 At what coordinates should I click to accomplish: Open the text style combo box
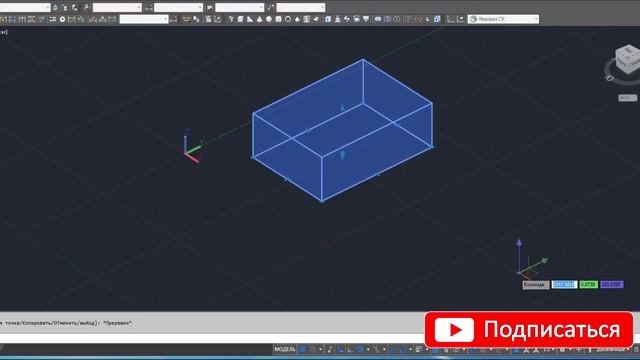point(117,7)
